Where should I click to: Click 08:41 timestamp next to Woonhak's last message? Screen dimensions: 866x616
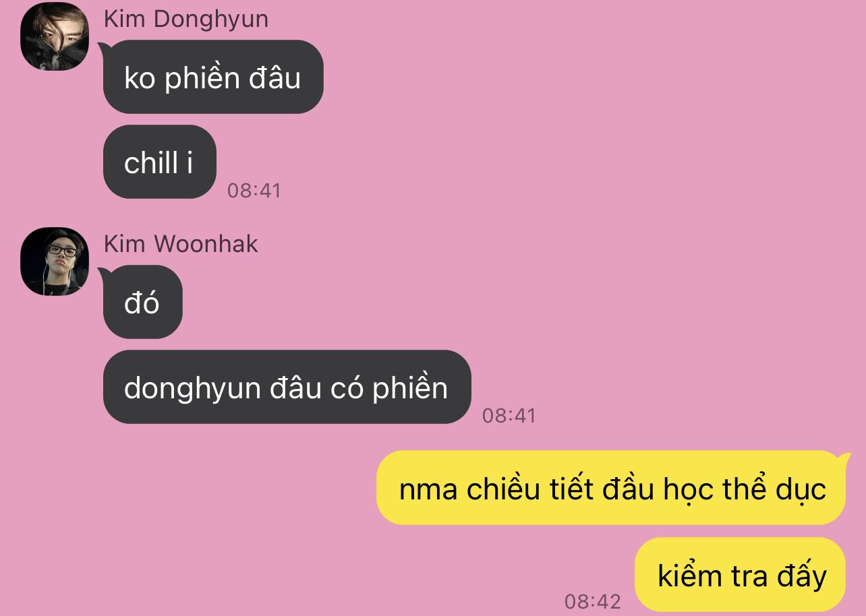pos(509,416)
